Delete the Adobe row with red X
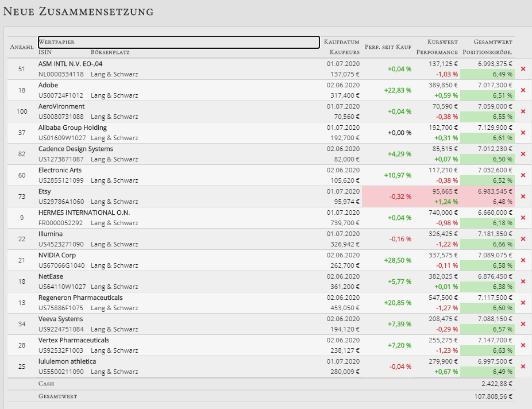 tap(523, 90)
